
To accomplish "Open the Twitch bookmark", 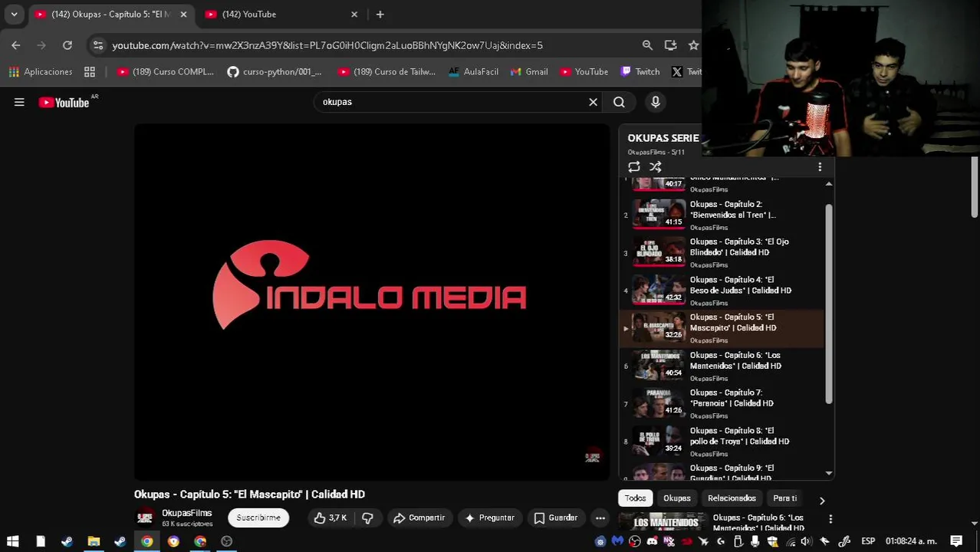I will point(640,71).
